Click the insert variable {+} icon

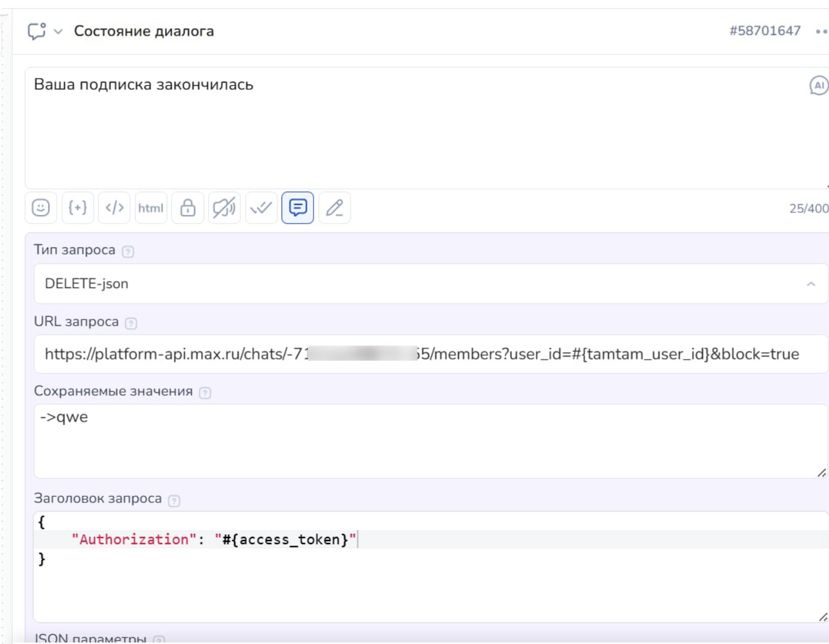[x=78, y=208]
